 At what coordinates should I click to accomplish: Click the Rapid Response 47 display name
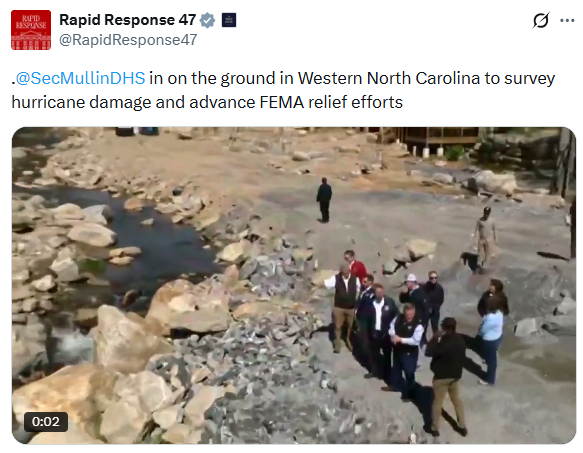coord(128,20)
